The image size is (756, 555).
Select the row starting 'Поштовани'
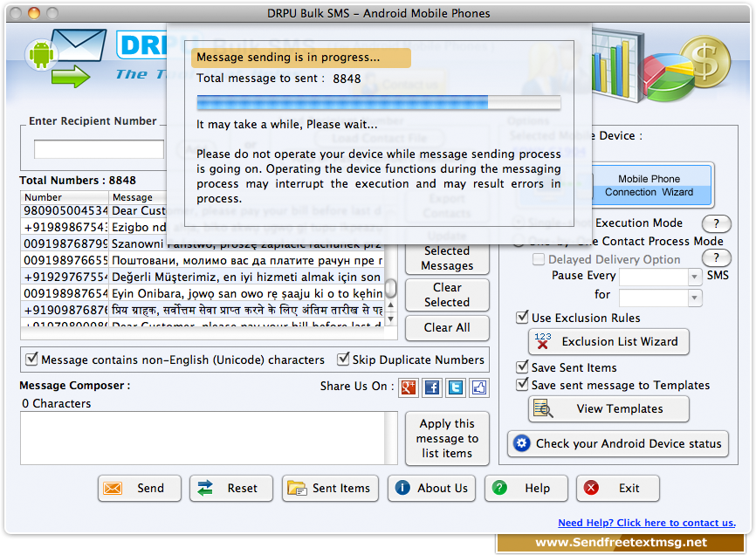tap(203, 261)
